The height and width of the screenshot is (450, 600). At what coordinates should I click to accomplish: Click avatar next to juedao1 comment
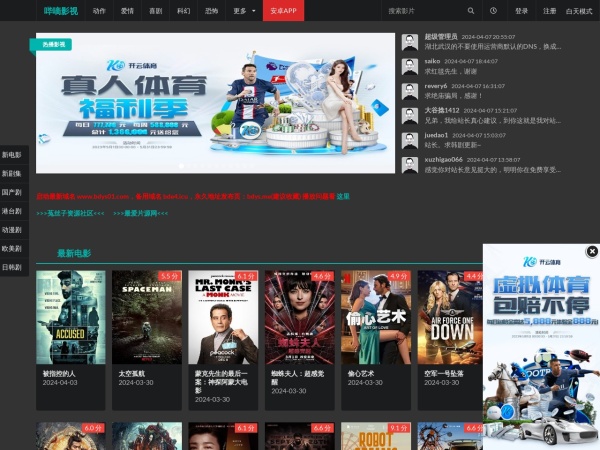click(410, 140)
